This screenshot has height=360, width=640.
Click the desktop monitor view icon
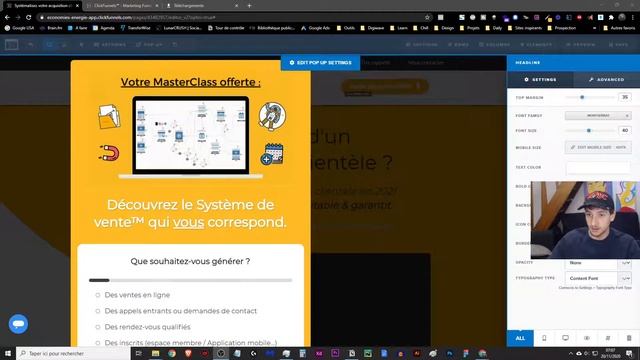565,338
